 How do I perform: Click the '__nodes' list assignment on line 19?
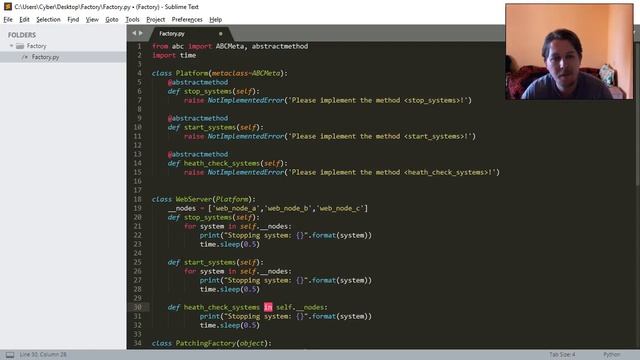click(x=268, y=209)
